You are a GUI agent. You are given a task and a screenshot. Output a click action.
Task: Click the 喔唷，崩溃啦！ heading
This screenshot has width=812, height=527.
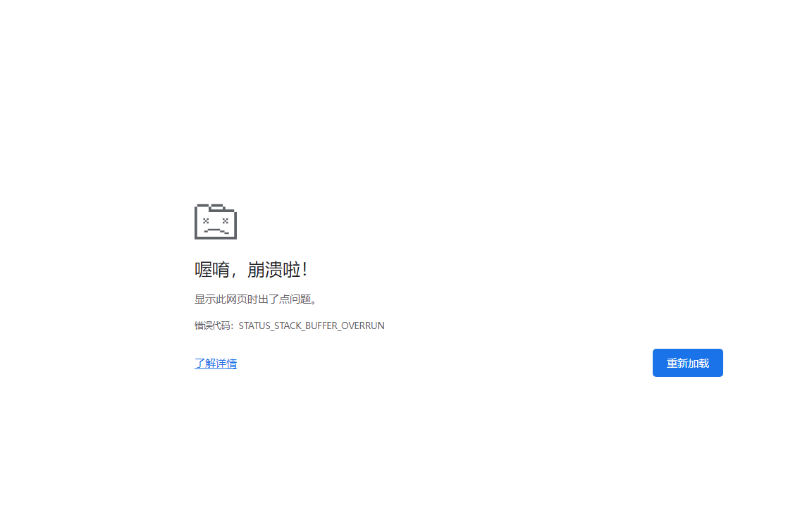tap(251, 270)
